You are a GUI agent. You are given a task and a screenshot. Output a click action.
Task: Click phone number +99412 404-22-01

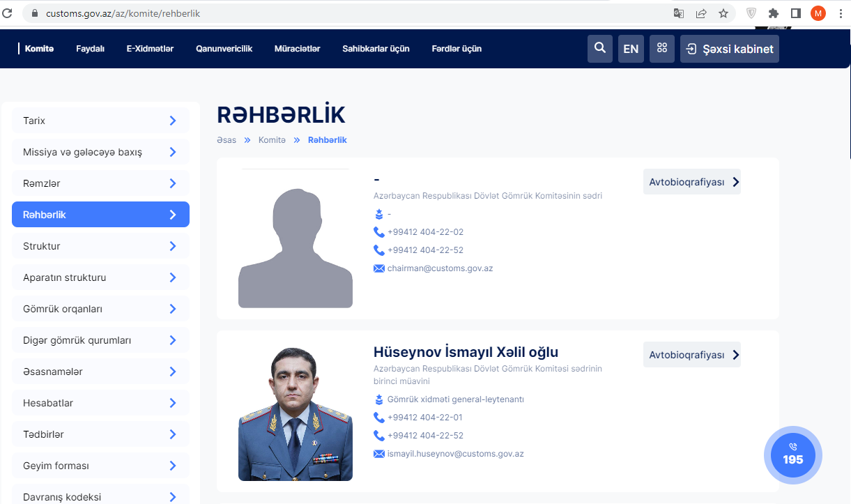[424, 418]
